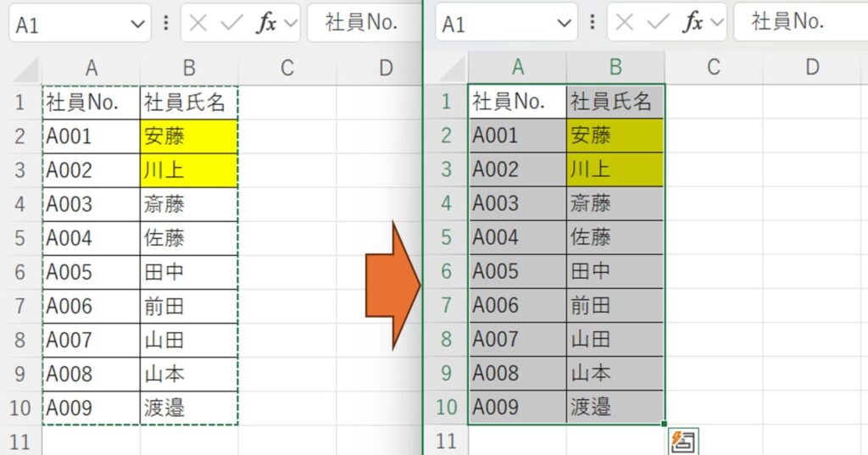Click the right window formula bar input
The width and height of the screenshot is (868, 455).
coord(800,21)
